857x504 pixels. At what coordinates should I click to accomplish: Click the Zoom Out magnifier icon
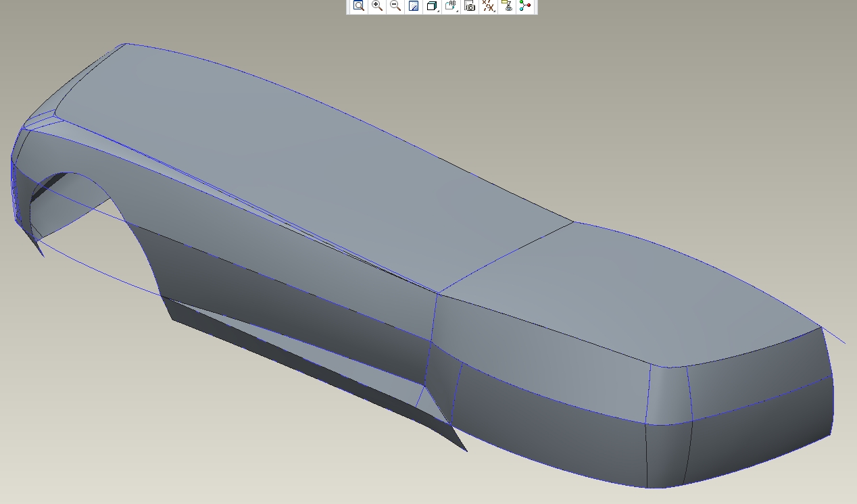(395, 6)
